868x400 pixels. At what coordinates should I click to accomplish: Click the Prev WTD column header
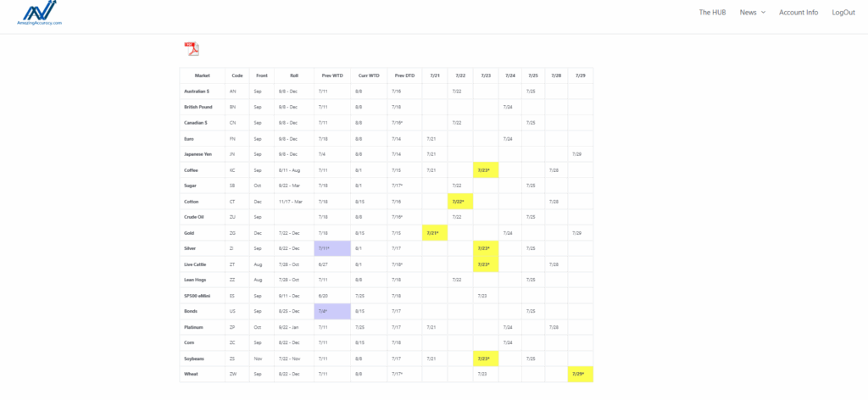(x=331, y=75)
